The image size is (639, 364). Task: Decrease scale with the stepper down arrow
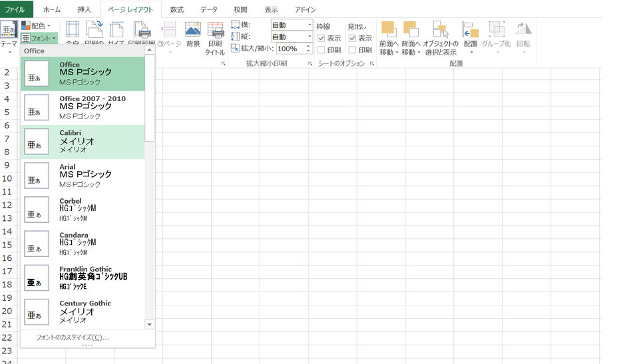308,51
